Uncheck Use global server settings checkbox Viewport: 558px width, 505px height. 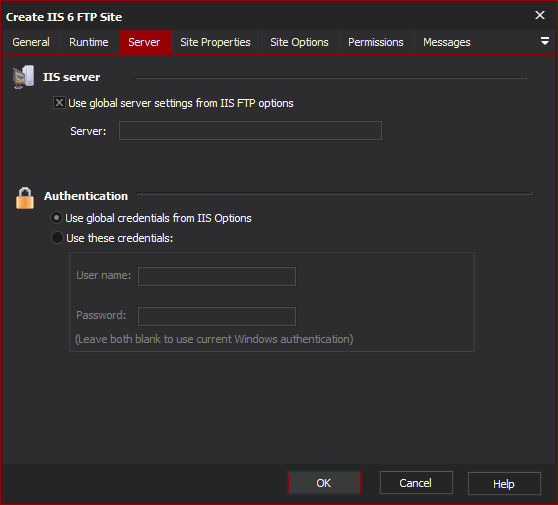(x=59, y=103)
